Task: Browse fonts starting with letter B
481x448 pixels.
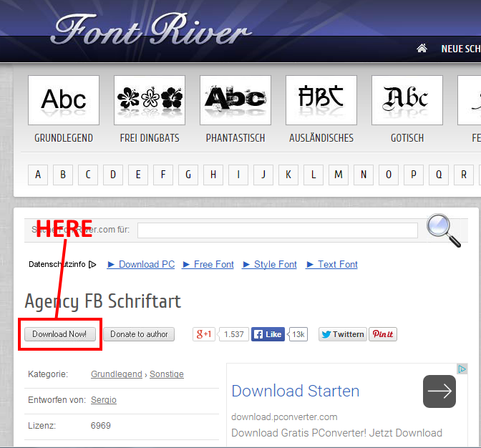Action: click(x=63, y=175)
